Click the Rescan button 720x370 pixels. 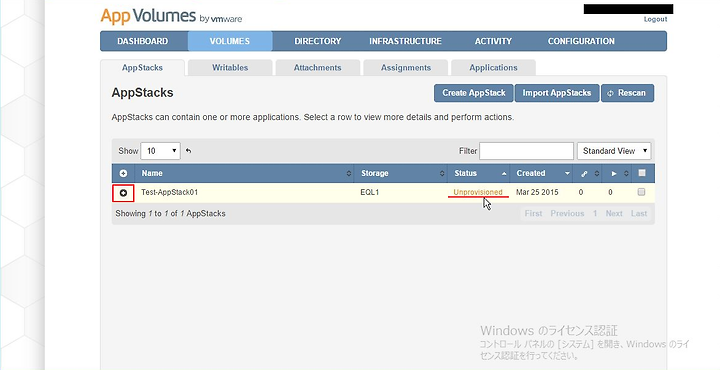(x=627, y=93)
